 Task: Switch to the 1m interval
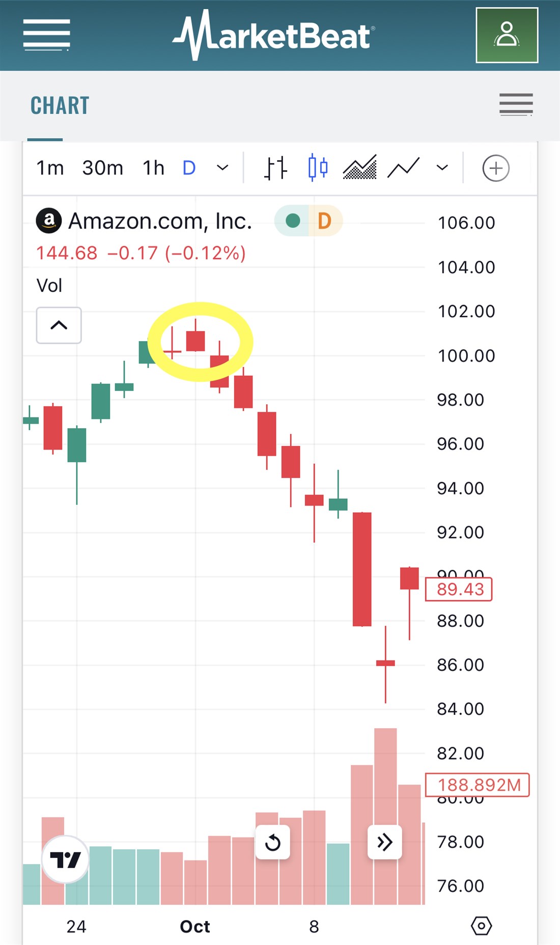[50, 168]
